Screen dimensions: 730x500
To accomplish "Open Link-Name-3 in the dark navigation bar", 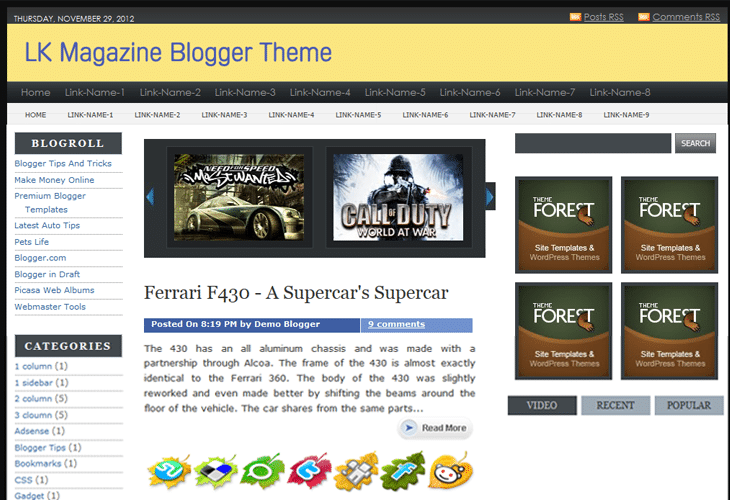I will (245, 92).
